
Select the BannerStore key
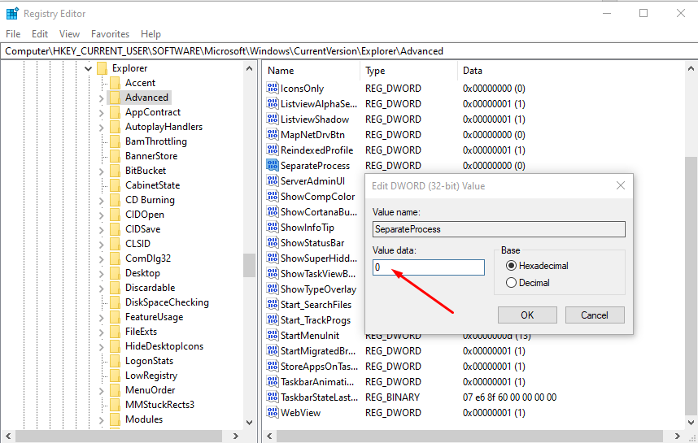click(151, 155)
